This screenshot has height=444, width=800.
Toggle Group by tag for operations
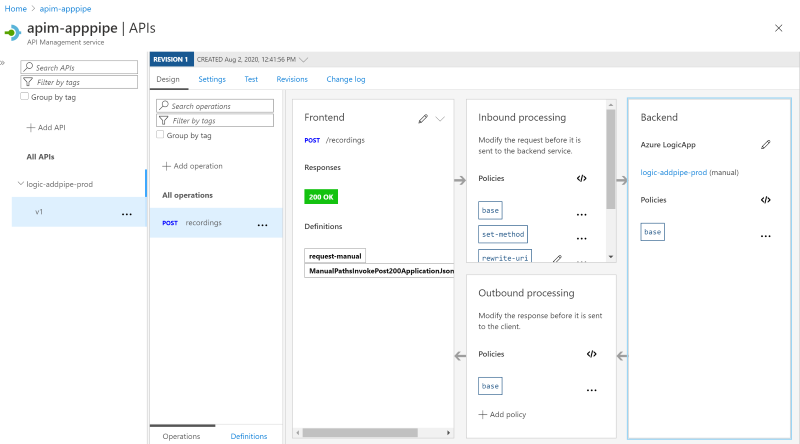(x=160, y=135)
